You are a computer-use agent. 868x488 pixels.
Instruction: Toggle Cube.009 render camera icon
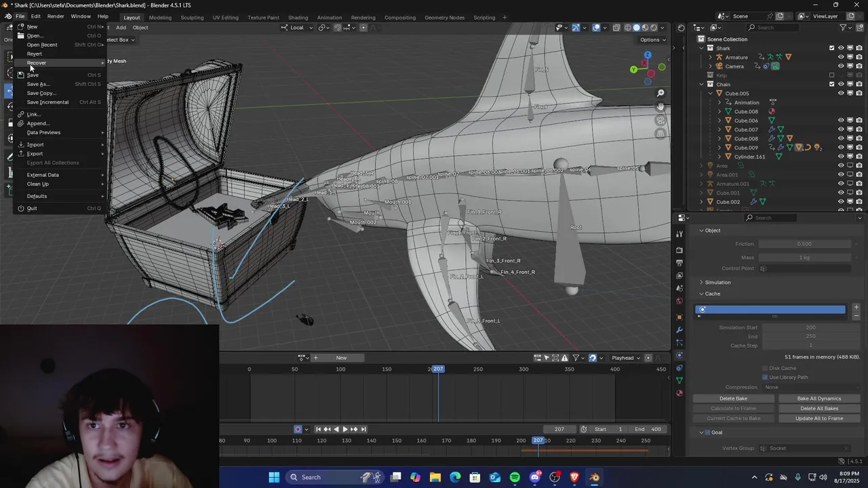[x=859, y=148]
